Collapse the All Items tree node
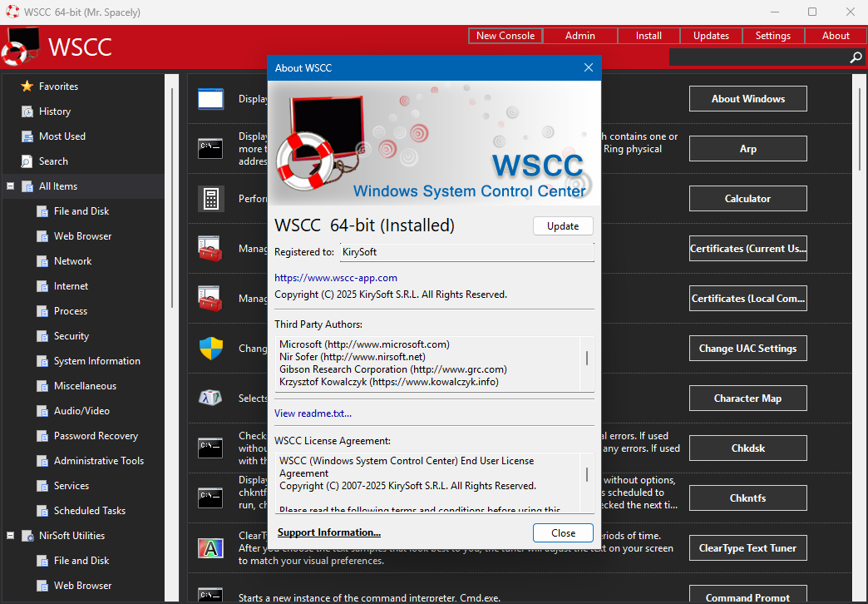Viewport: 868px width, 604px height. [11, 186]
